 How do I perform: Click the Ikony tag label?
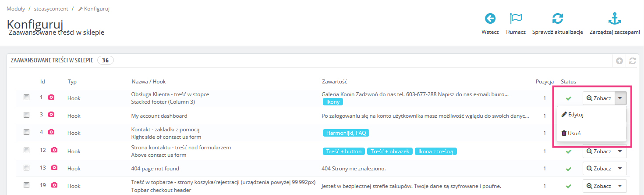(333, 102)
